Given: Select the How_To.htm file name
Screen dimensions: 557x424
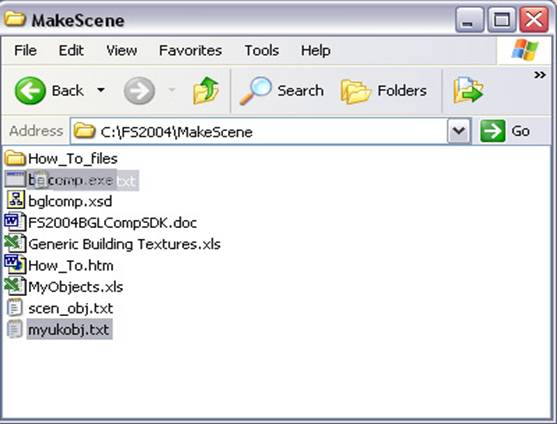Looking at the screenshot, I should point(71,266).
